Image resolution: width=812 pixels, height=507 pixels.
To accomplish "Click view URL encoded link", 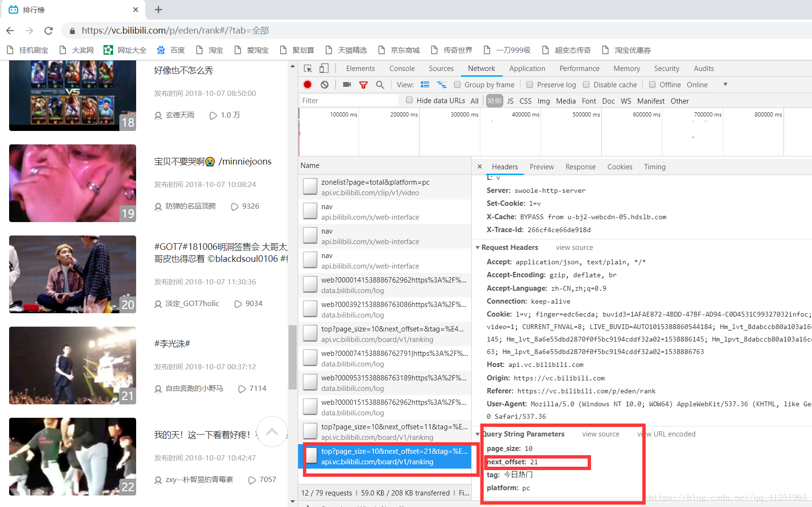I will click(666, 434).
